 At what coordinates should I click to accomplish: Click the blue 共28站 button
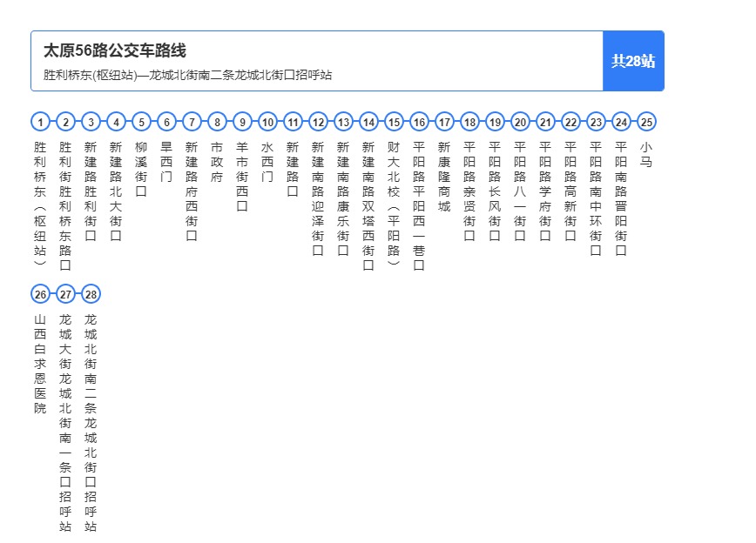[x=633, y=61]
